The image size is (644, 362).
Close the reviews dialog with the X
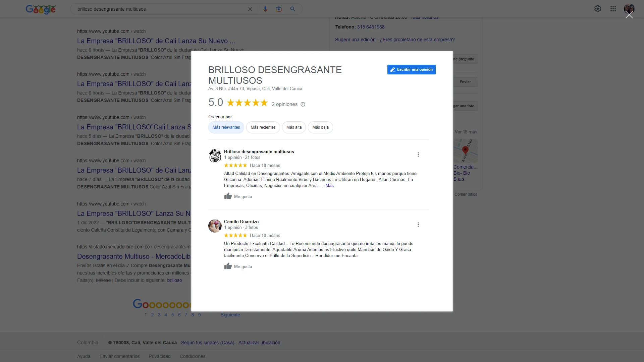coord(629,15)
